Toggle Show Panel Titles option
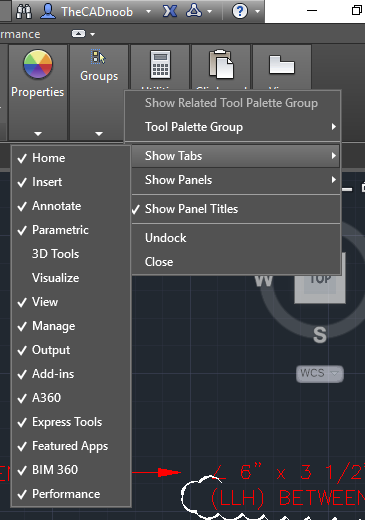This screenshot has height=520, width=365. click(x=235, y=209)
